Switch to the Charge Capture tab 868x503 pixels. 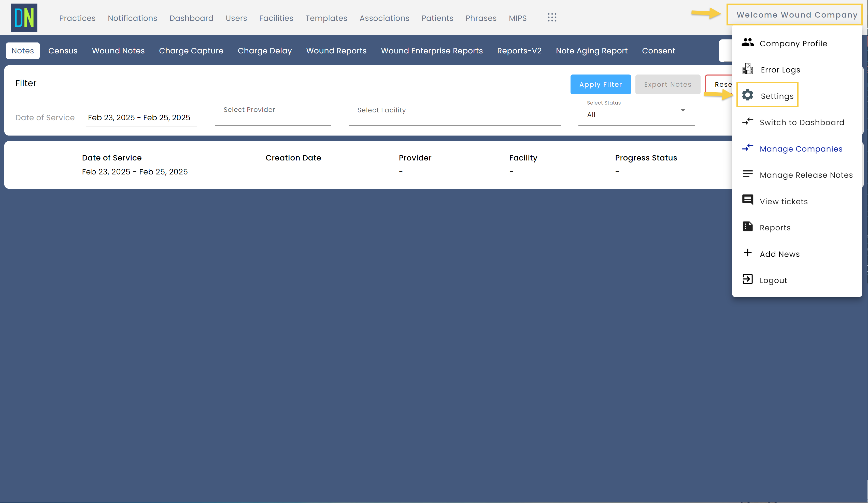tap(191, 51)
